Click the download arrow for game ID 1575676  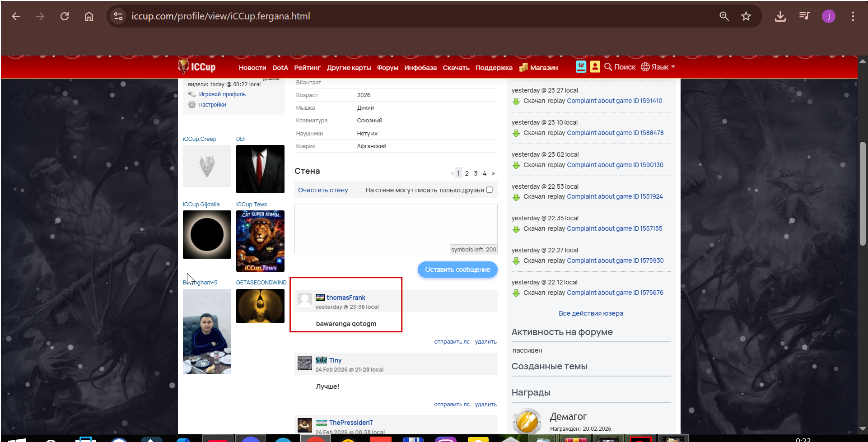tap(516, 293)
